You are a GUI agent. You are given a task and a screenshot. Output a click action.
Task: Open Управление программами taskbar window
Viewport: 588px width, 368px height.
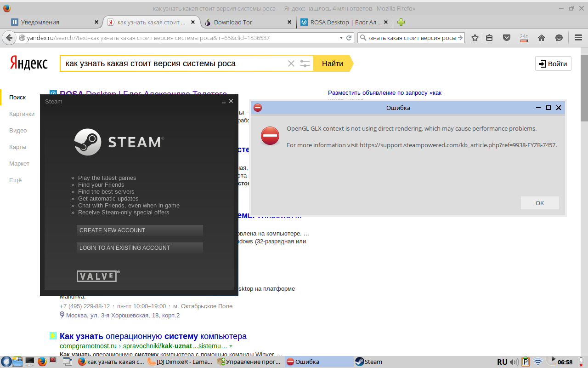pos(249,362)
